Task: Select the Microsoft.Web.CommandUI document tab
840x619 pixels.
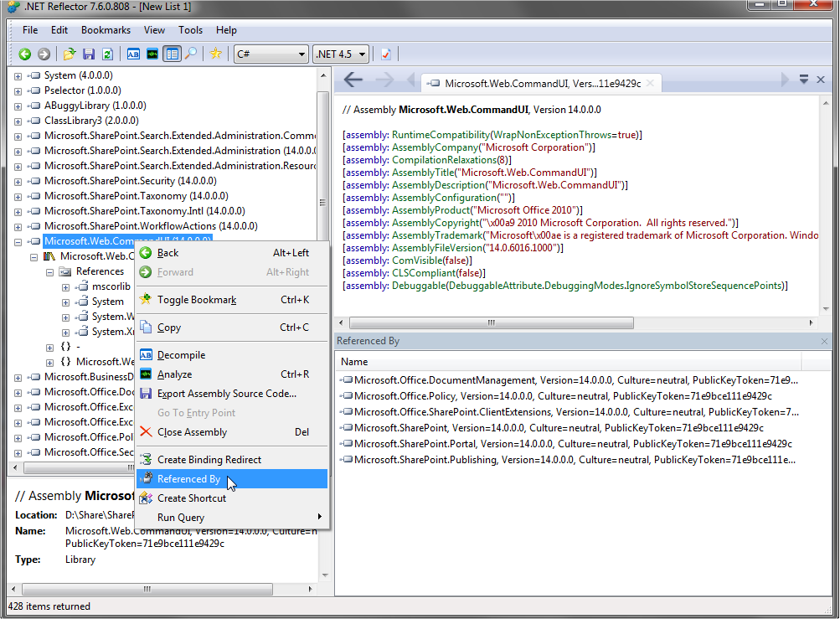Action: pyautogui.click(x=542, y=84)
